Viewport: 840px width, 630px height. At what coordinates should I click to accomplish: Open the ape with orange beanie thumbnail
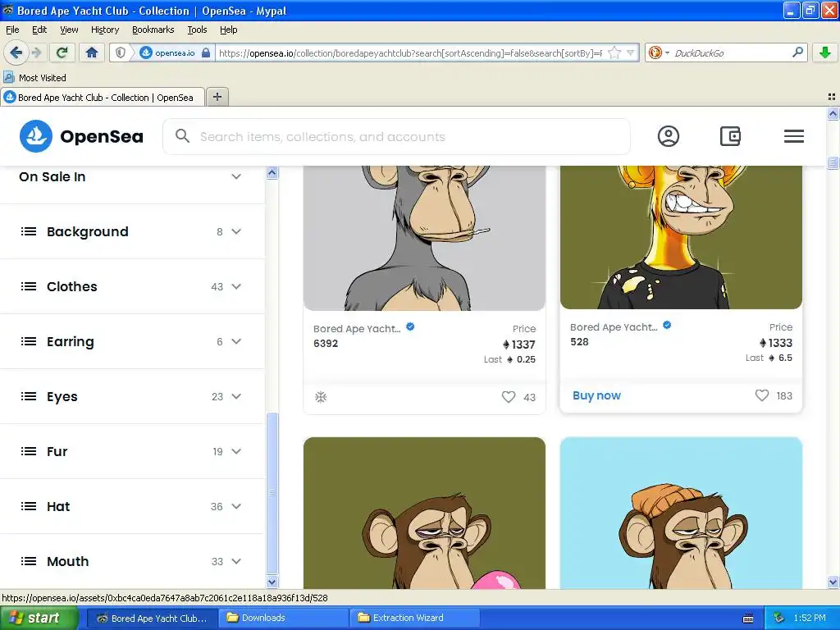[x=681, y=514]
